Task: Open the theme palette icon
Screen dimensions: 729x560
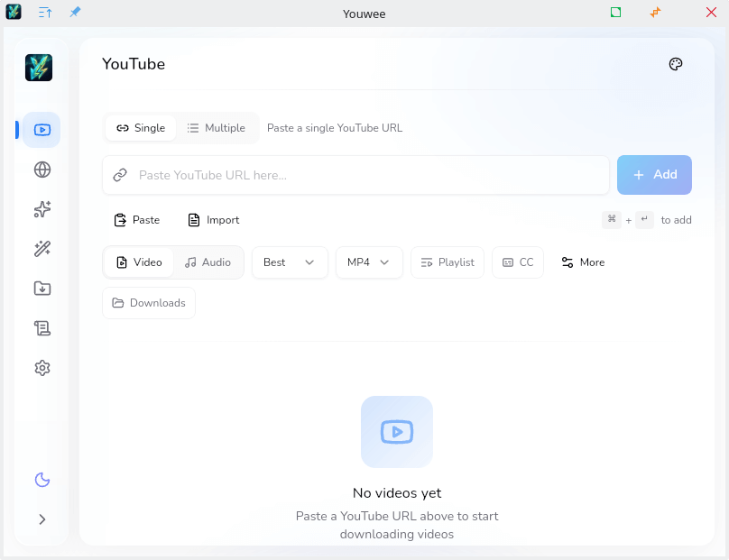Action: [675, 64]
